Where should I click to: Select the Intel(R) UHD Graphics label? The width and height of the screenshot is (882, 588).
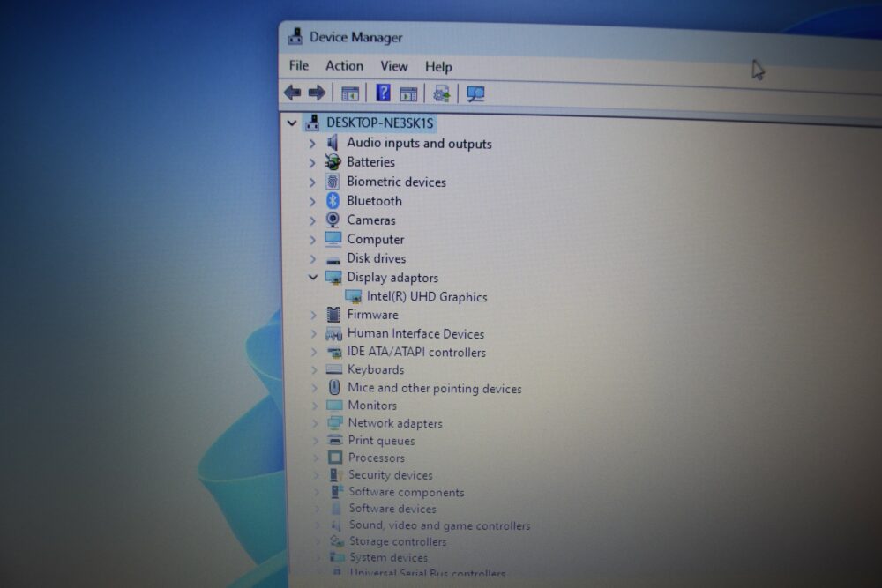(x=427, y=297)
